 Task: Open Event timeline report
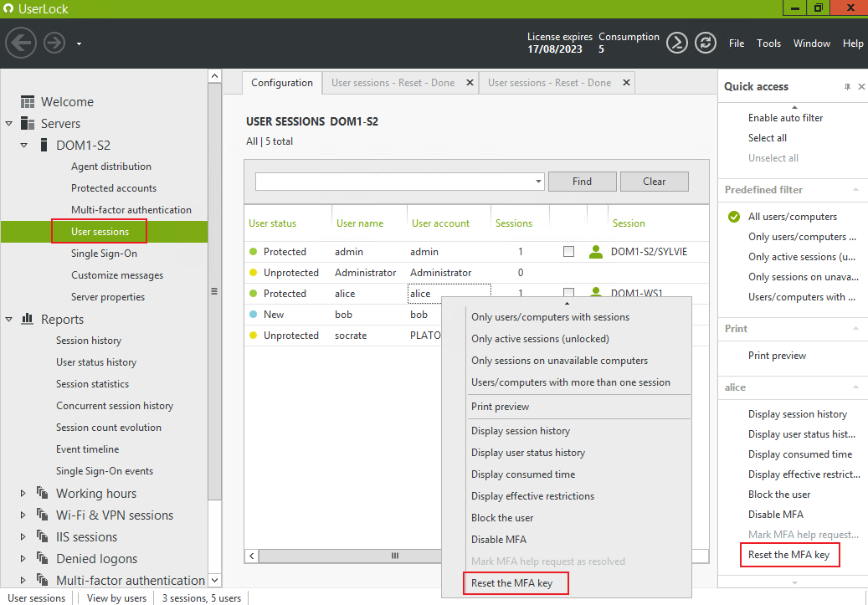pyautogui.click(x=87, y=449)
